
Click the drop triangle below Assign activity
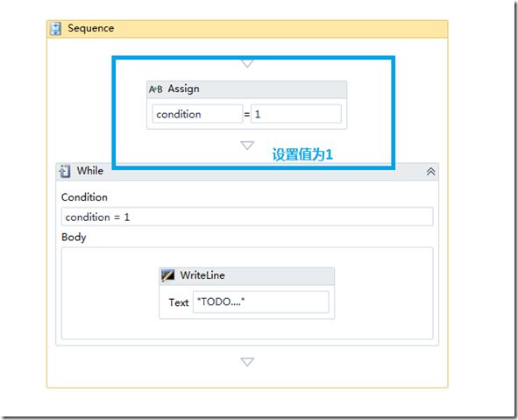pos(247,145)
